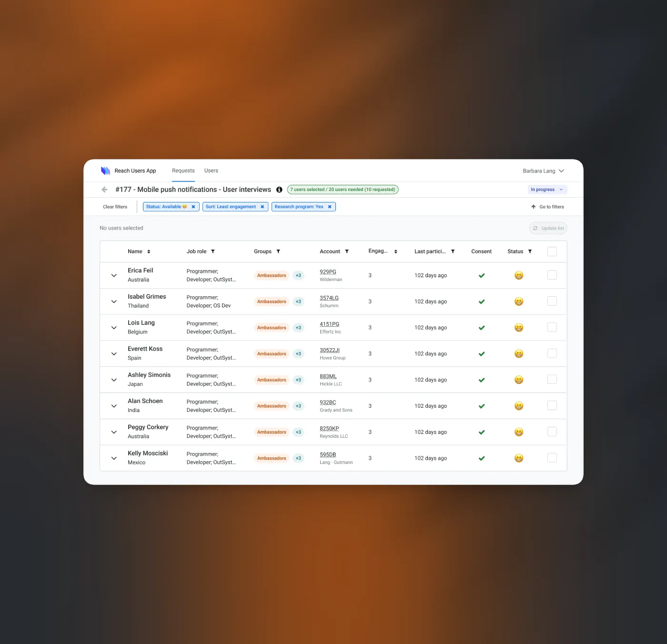Expand the Isabel Grimes row details
The height and width of the screenshot is (644, 667).
(114, 302)
